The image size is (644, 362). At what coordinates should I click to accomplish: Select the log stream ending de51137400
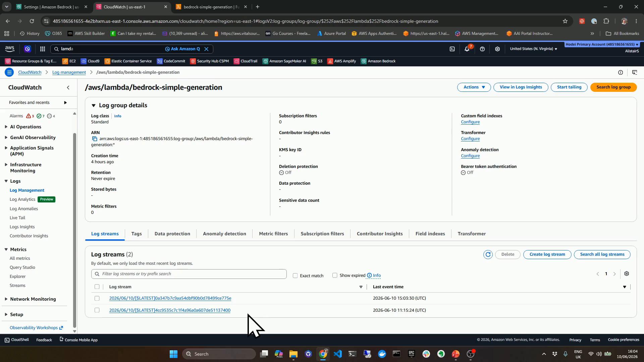(x=97, y=310)
